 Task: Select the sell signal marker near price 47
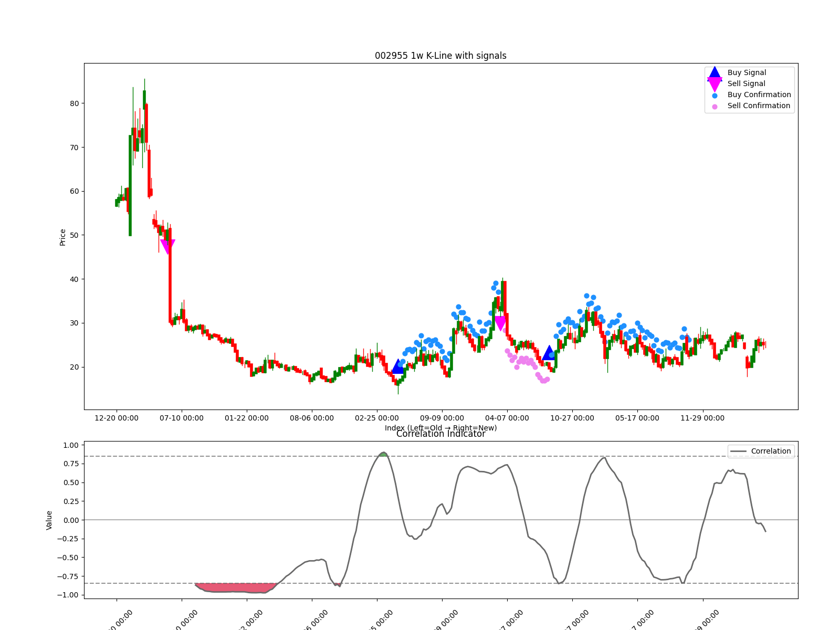(x=167, y=247)
